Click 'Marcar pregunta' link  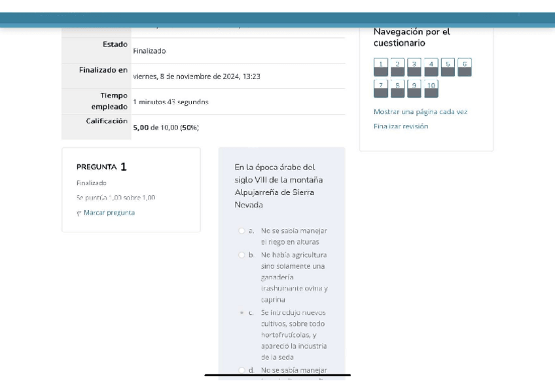pos(109,213)
